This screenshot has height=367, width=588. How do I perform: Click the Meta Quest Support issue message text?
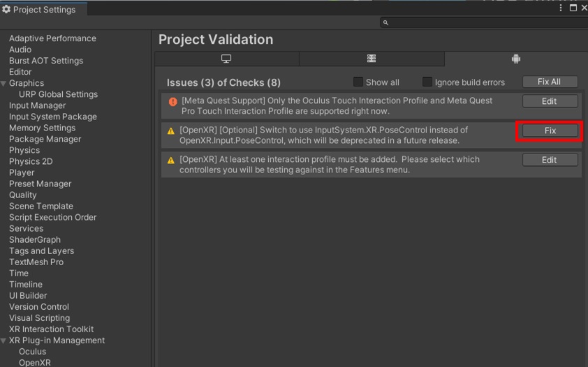pyautogui.click(x=337, y=106)
